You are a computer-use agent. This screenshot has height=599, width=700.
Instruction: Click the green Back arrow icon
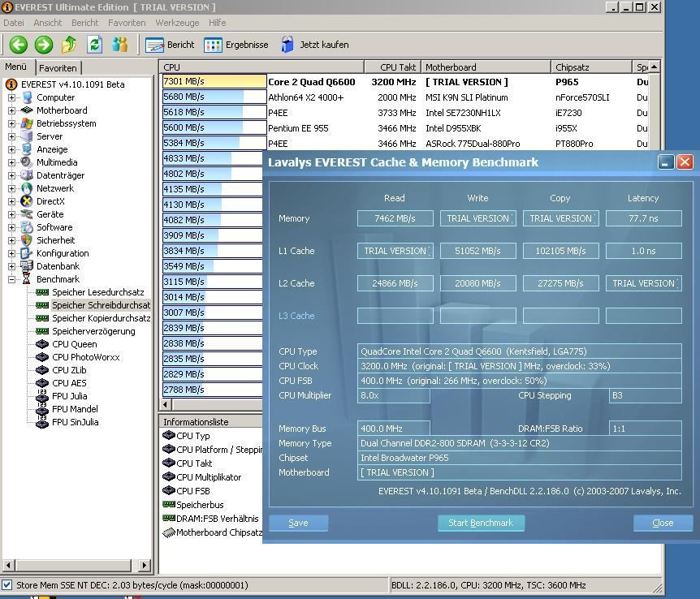coord(18,45)
